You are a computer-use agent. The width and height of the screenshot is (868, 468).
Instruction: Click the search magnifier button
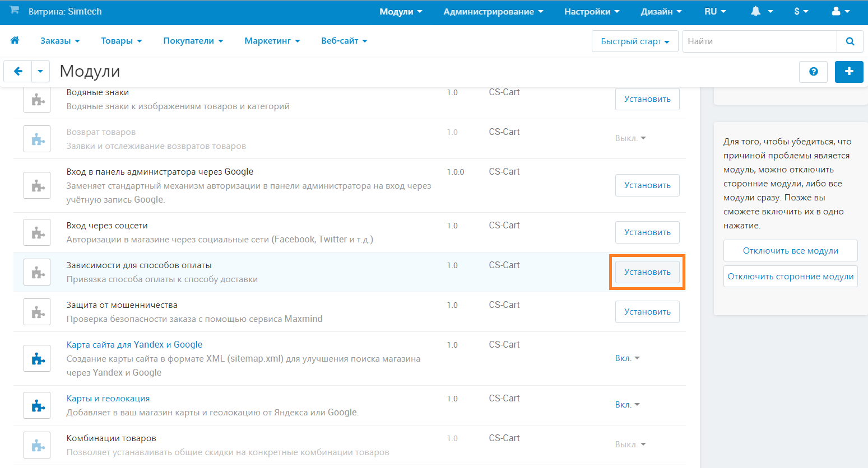(x=850, y=41)
